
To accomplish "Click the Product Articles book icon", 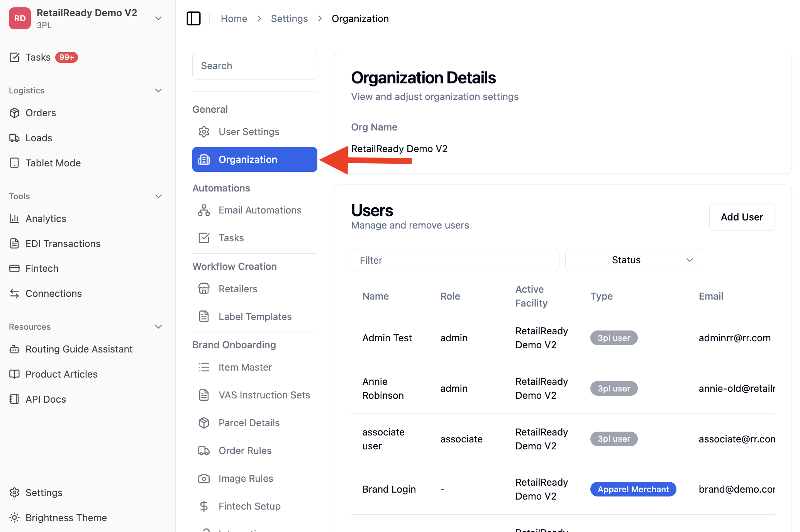I will click(x=14, y=374).
